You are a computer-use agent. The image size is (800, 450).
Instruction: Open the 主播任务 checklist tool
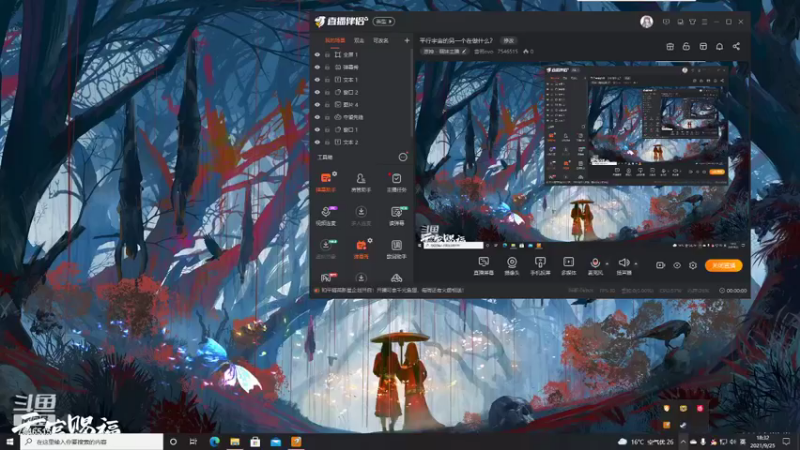coord(396,182)
